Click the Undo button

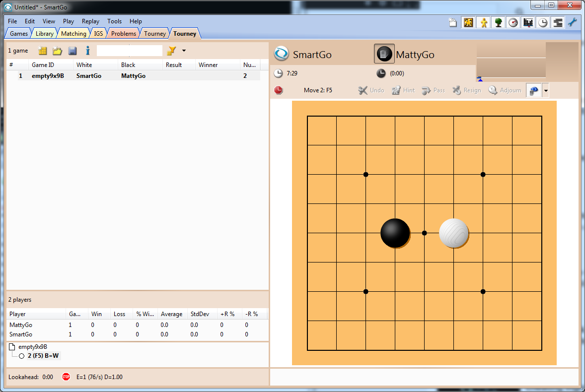(371, 90)
